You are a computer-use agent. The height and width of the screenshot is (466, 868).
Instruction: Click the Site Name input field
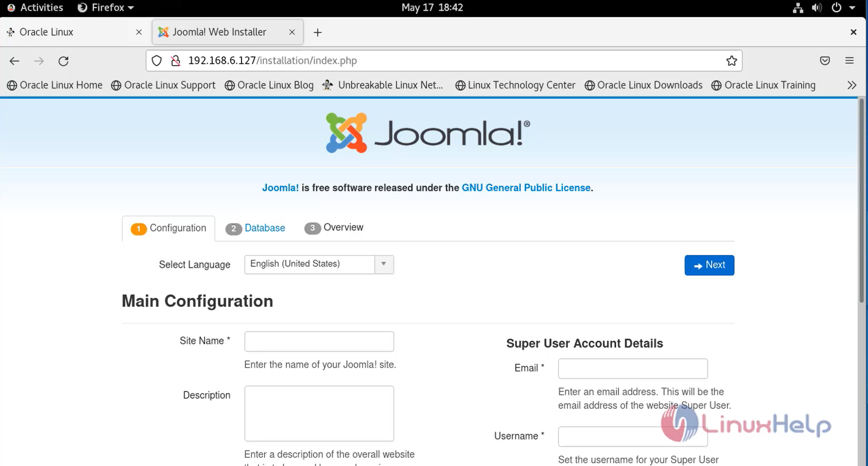[x=319, y=341]
